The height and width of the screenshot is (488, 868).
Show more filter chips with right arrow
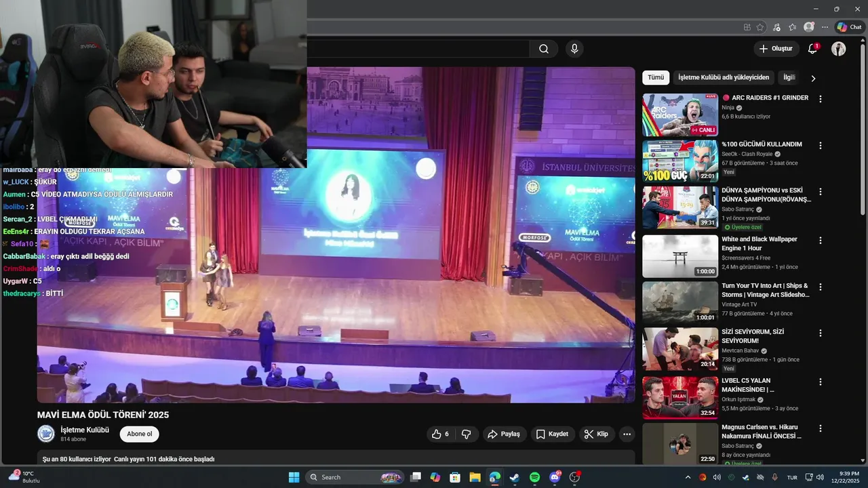813,78
